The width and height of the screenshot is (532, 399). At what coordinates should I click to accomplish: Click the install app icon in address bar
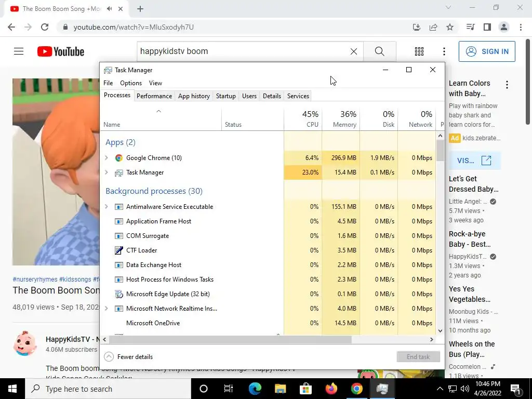pyautogui.click(x=417, y=27)
